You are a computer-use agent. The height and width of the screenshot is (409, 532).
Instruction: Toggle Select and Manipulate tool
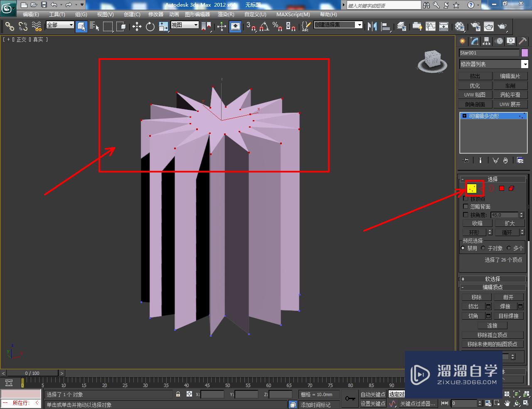[222, 27]
